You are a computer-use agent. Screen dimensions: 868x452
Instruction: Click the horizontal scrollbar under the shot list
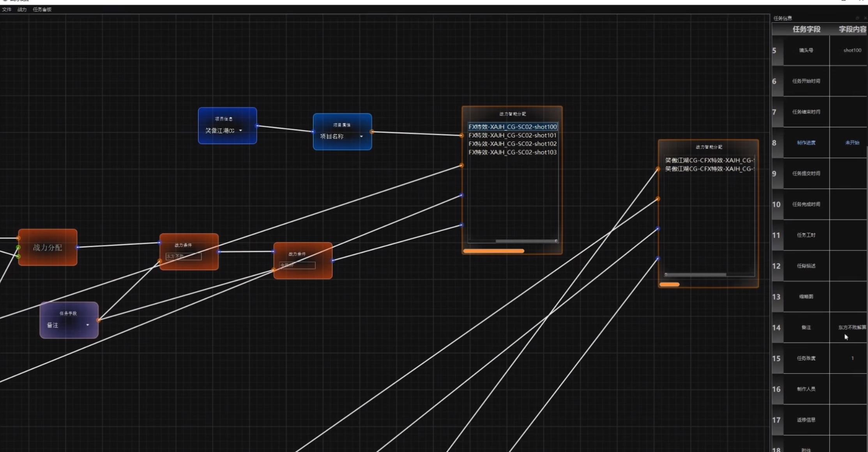coord(526,241)
